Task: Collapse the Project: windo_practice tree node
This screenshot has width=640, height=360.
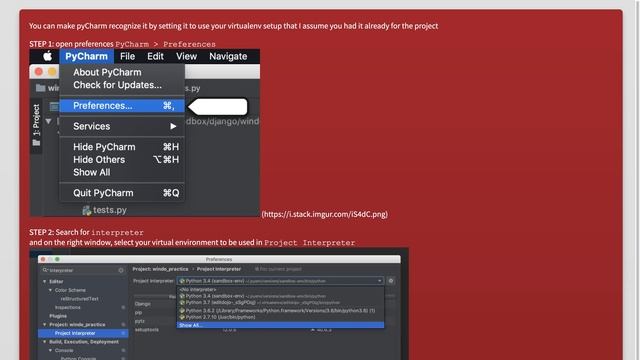Action: (44, 324)
